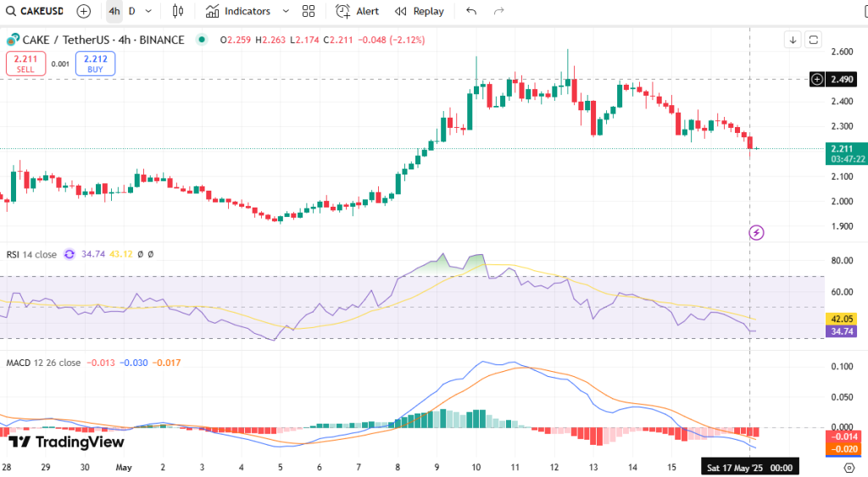868x477 pixels.
Task: Toggle the fullscreen pane button
Action: [814, 40]
